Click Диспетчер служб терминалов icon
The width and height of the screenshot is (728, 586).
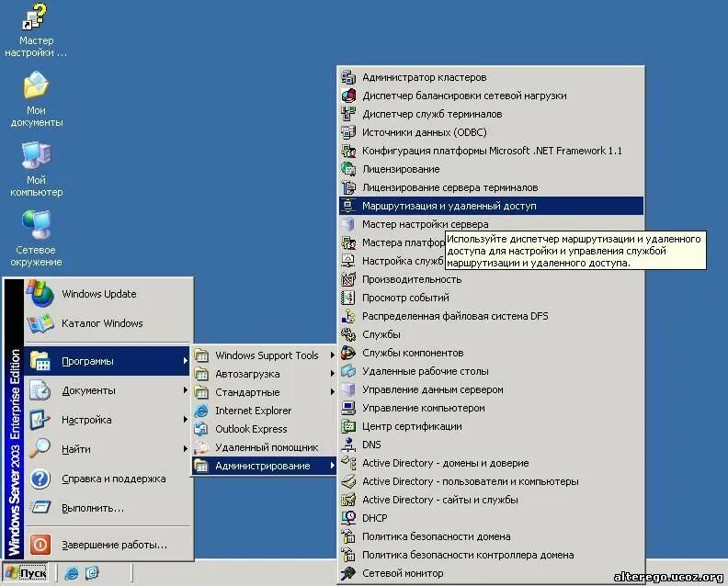point(348,114)
